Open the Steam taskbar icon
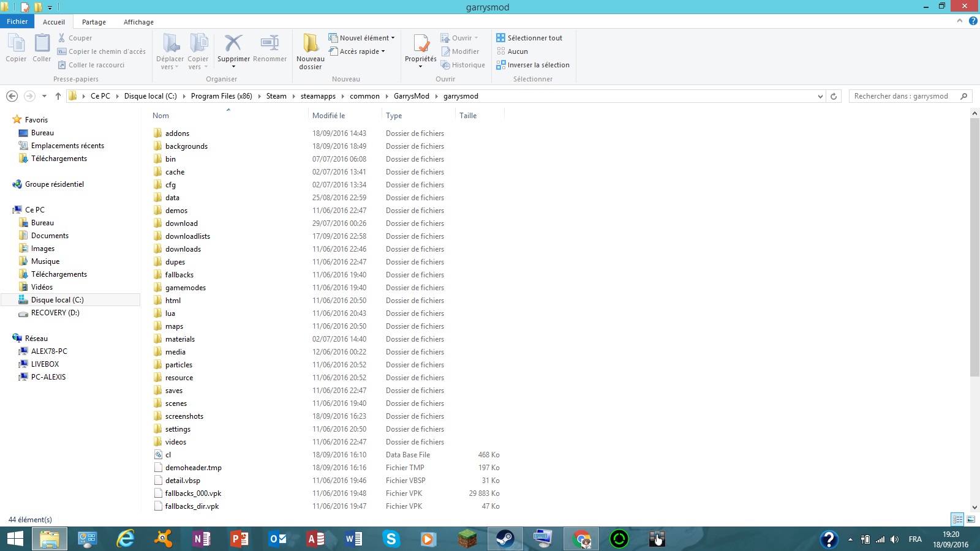Screen dimensions: 980x551 [505, 539]
